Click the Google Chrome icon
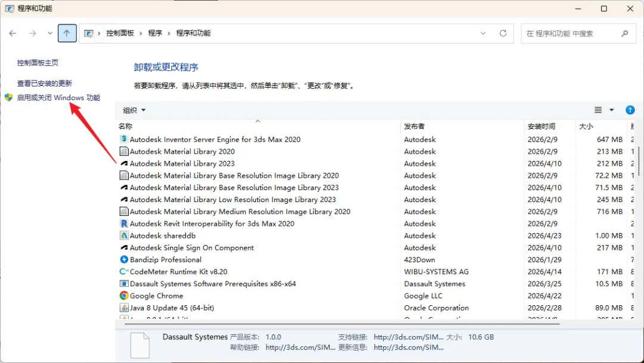644x363 pixels. tap(123, 296)
